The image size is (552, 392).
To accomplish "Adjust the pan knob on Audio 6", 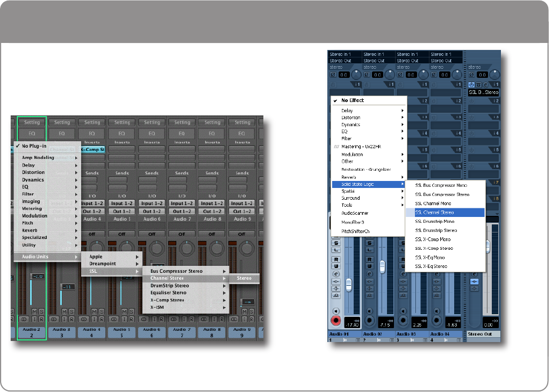I will 156,248.
